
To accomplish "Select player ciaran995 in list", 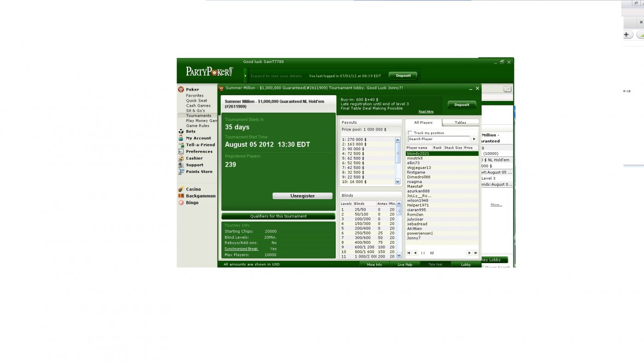I will click(442, 210).
